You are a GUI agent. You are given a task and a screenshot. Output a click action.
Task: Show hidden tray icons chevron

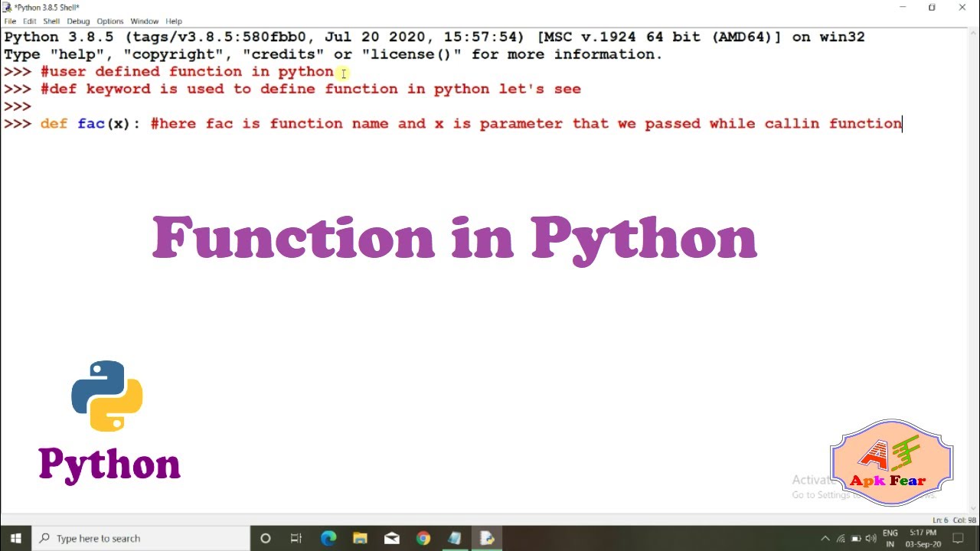coord(825,539)
